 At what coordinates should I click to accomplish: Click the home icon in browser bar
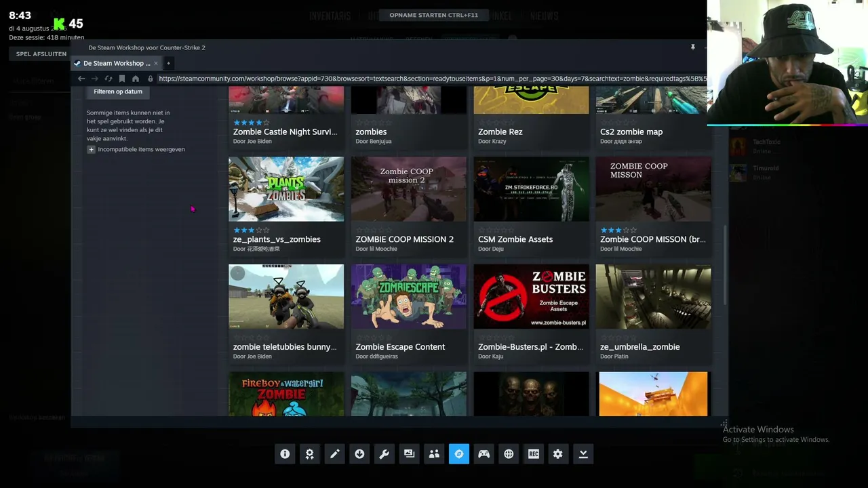click(136, 79)
